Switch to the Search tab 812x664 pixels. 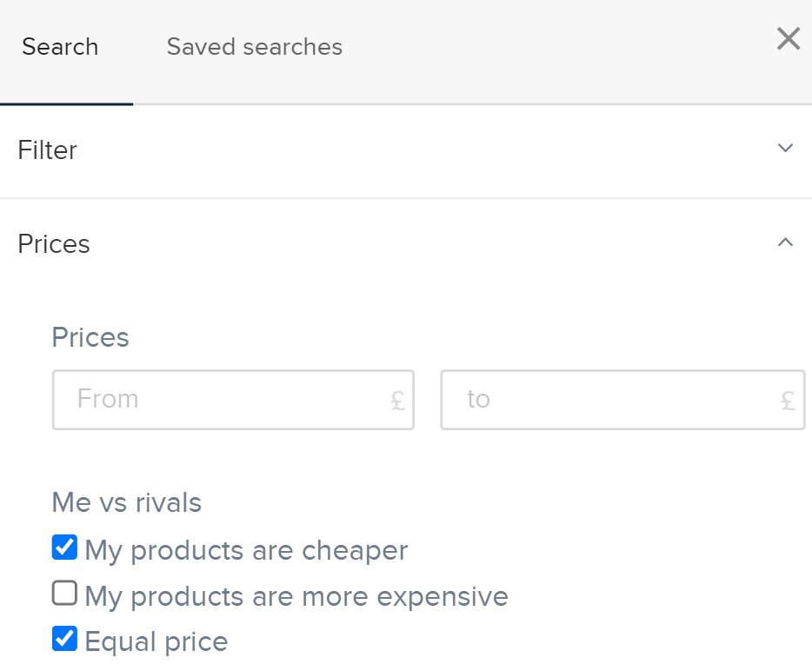click(x=60, y=47)
